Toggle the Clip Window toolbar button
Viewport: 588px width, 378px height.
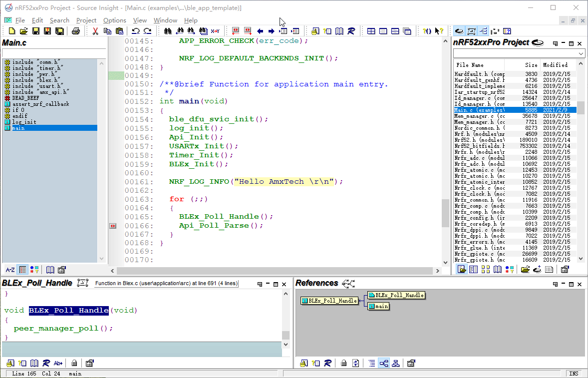[x=495, y=31]
